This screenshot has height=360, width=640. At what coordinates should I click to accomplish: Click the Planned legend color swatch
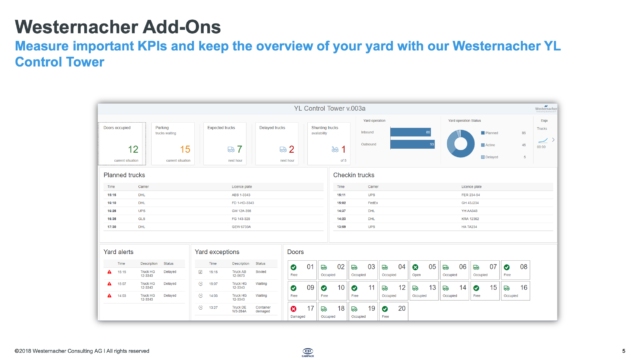(x=483, y=133)
